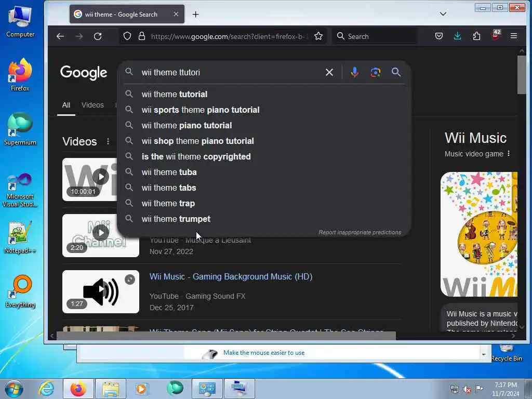
Task: Open the tracking protection shield icon
Action: [x=127, y=36]
